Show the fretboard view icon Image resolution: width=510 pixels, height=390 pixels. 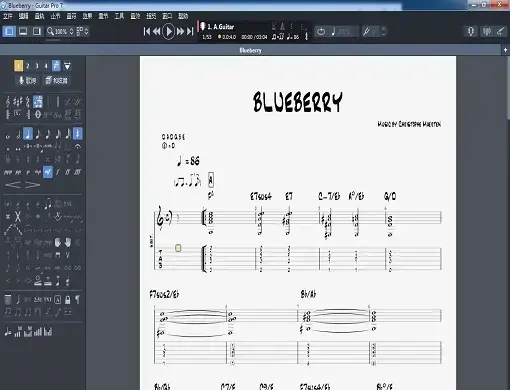[501, 31]
